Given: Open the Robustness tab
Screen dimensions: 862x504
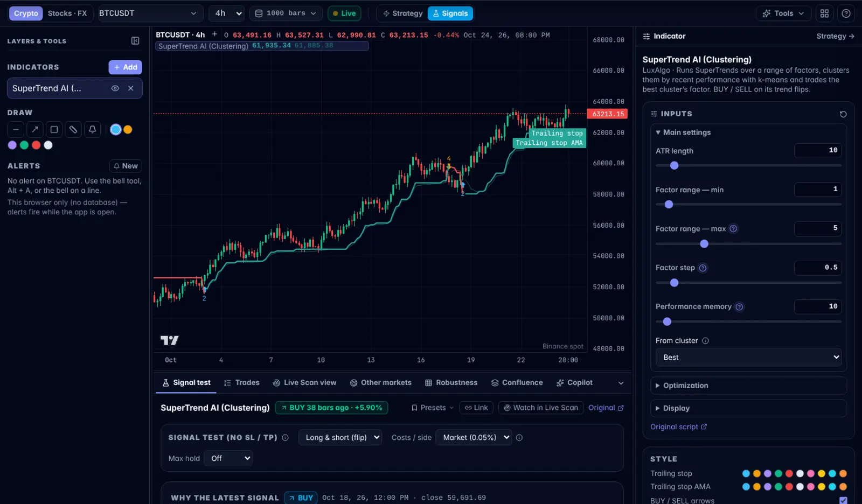Looking at the screenshot, I should pos(451,383).
